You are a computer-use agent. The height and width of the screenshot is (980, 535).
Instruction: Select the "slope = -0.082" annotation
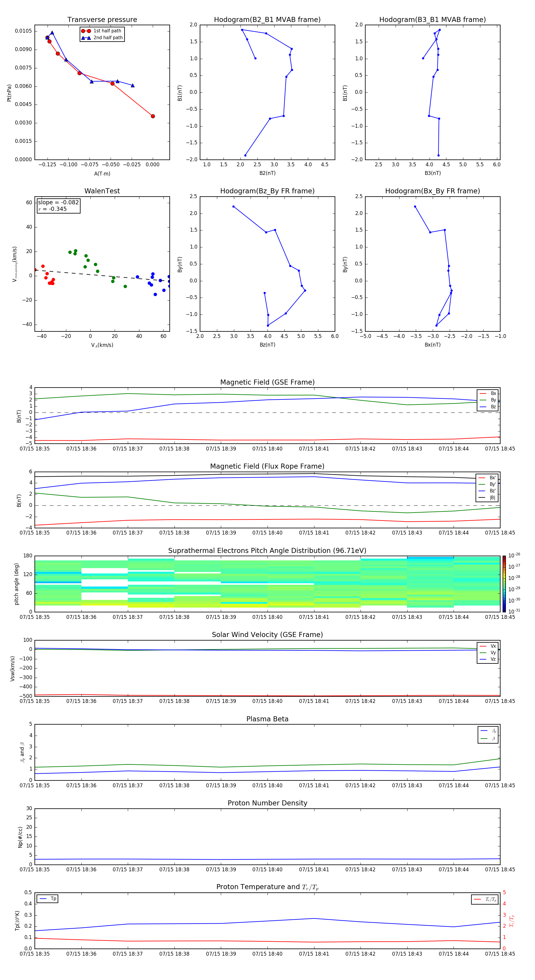click(58, 203)
